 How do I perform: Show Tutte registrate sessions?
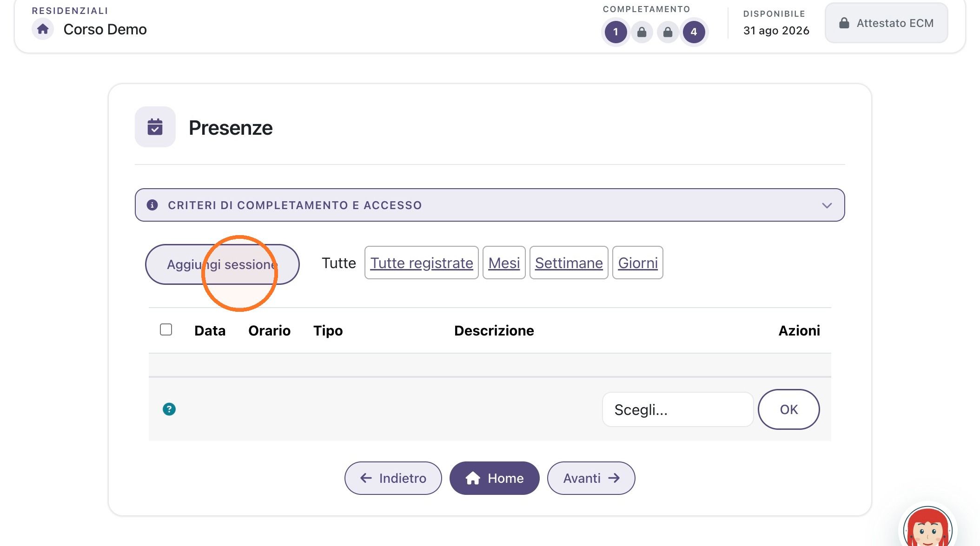[422, 263]
